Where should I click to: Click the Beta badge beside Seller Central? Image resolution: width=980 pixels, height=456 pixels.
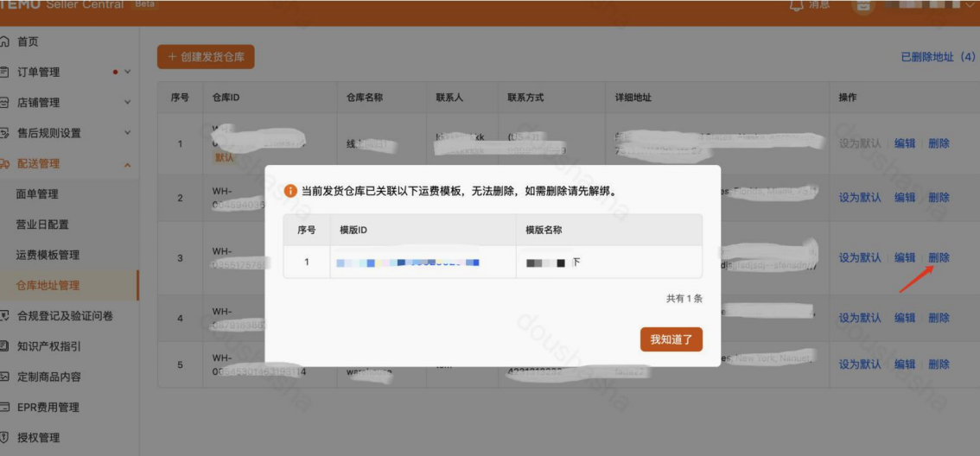147,4
